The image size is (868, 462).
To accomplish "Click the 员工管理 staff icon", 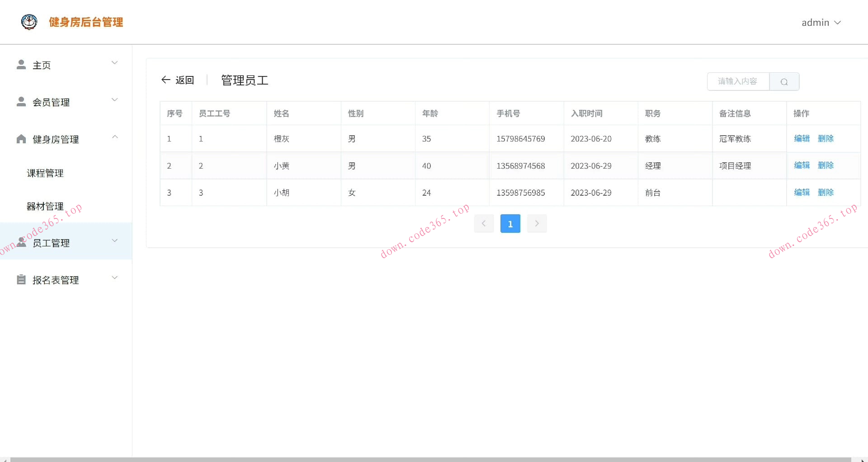I will point(21,242).
